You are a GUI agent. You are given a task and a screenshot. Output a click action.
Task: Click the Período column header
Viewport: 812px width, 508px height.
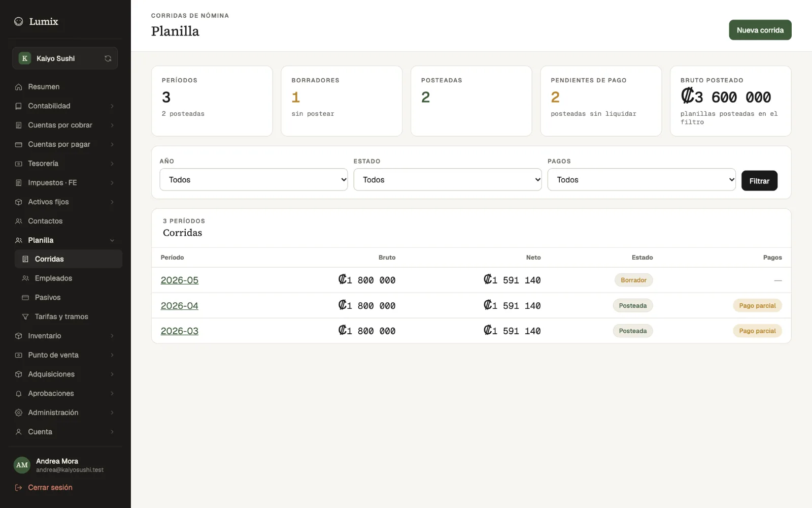[x=173, y=258]
